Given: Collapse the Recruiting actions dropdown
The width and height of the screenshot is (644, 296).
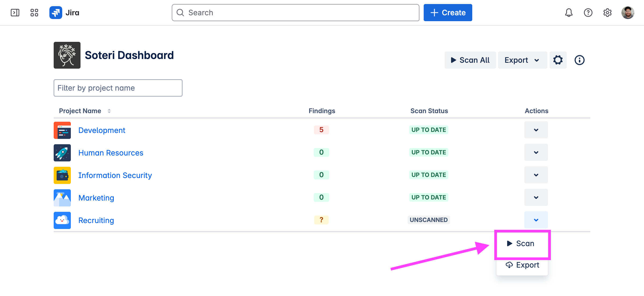Looking at the screenshot, I should (536, 220).
